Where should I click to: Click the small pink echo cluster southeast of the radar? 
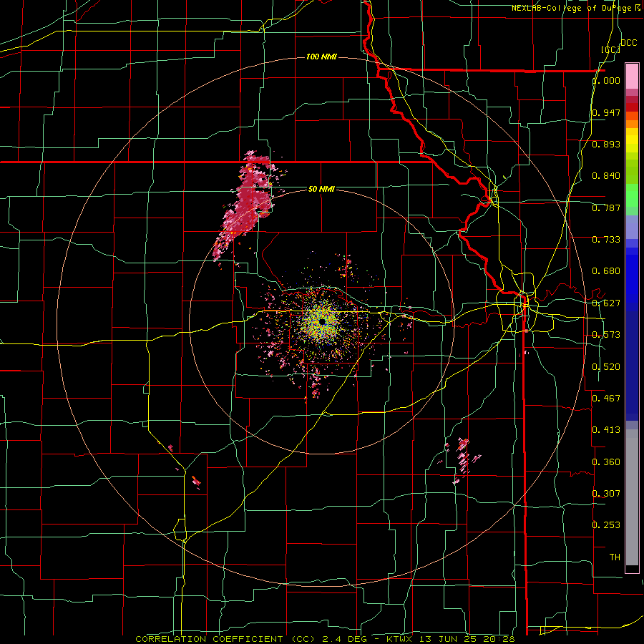[463, 460]
